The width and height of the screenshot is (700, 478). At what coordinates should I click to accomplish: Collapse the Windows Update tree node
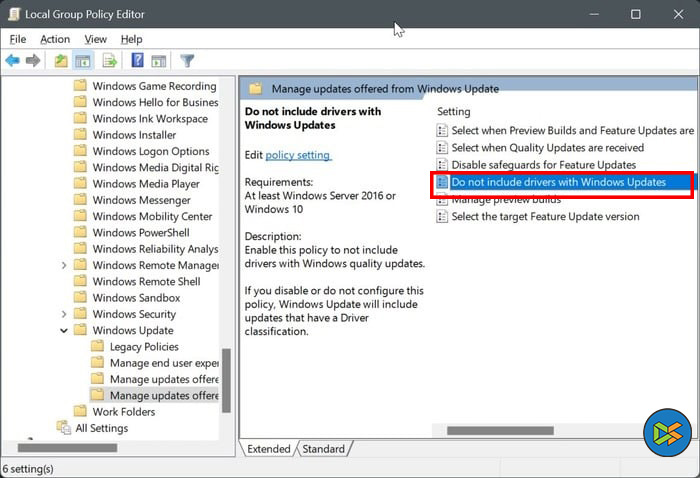click(x=65, y=330)
